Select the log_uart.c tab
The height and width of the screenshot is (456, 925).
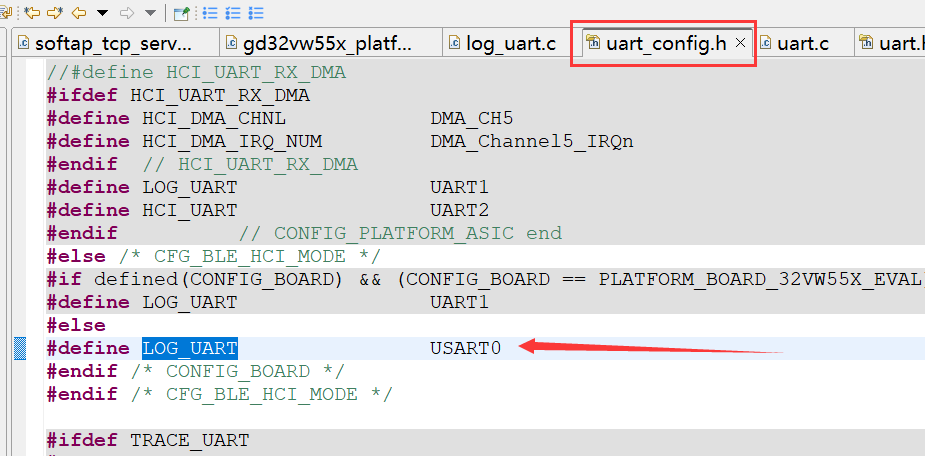click(x=508, y=43)
